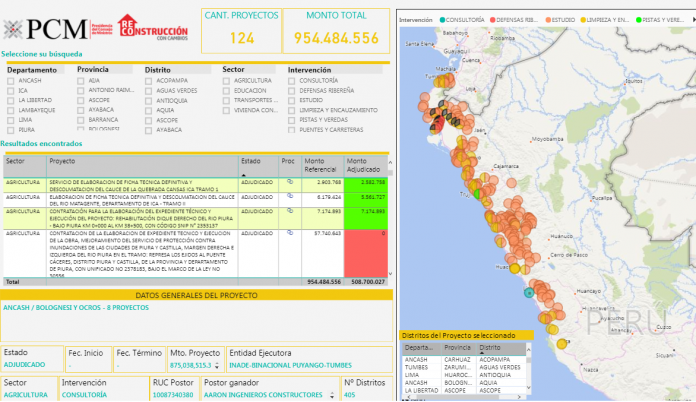
Task: Click the link icon in the Río Matagente row
Action: (x=289, y=198)
